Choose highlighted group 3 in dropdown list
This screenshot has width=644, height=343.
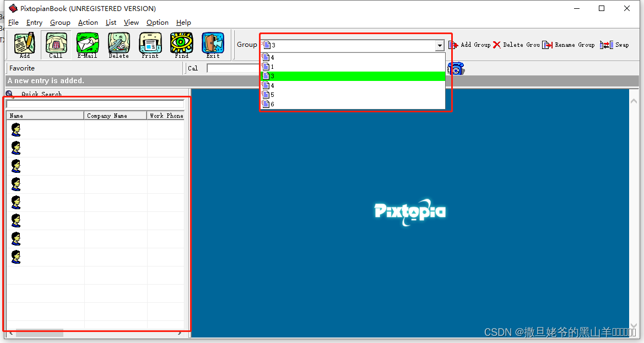click(x=353, y=76)
